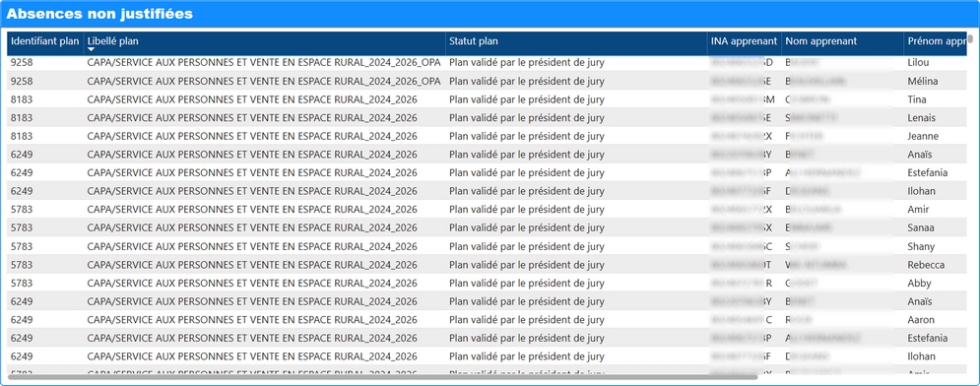The image size is (980, 386).
Task: Click plan ID 8183 in Tina's row
Action: (22, 99)
